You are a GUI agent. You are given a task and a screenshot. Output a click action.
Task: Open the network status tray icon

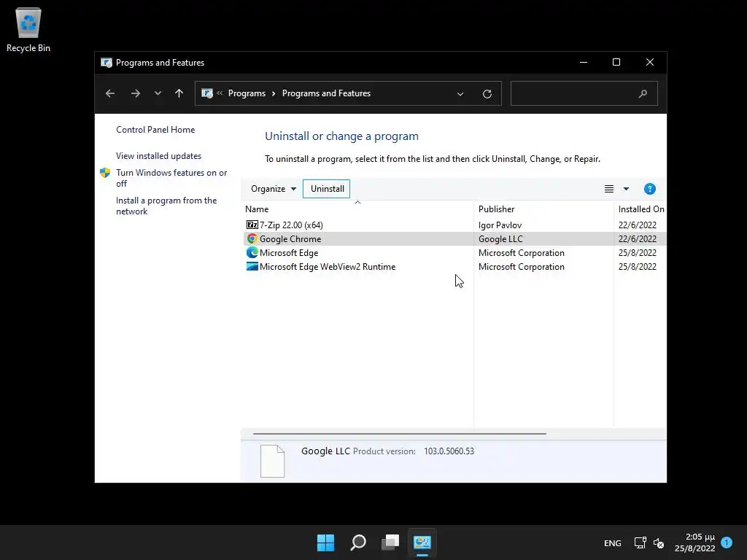click(640, 542)
